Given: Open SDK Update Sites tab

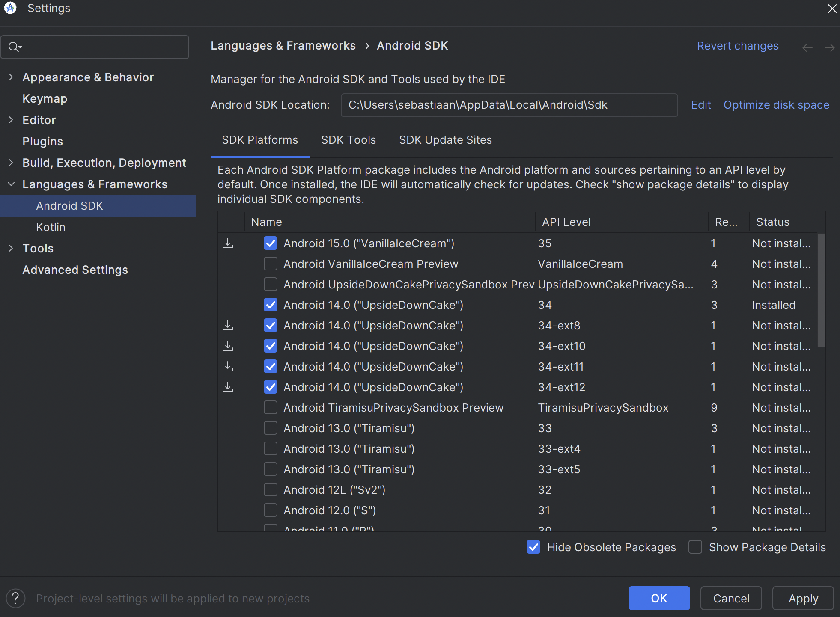Looking at the screenshot, I should [x=445, y=140].
